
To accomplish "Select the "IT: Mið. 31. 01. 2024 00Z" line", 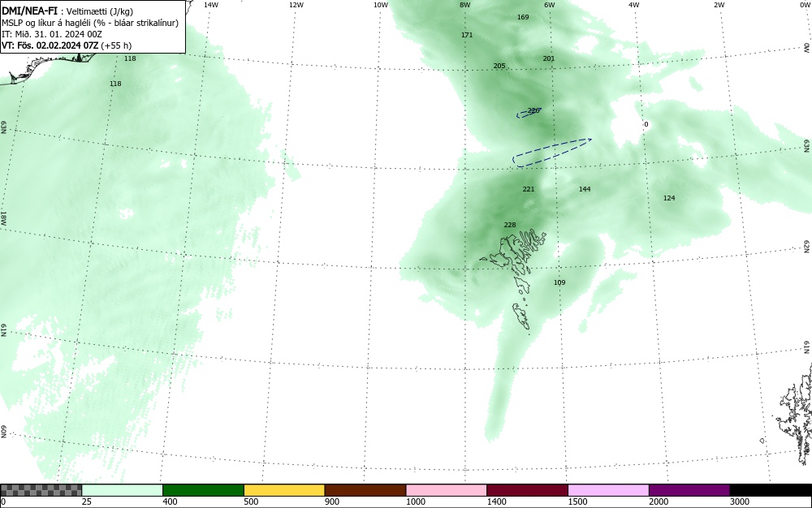I will point(52,34).
